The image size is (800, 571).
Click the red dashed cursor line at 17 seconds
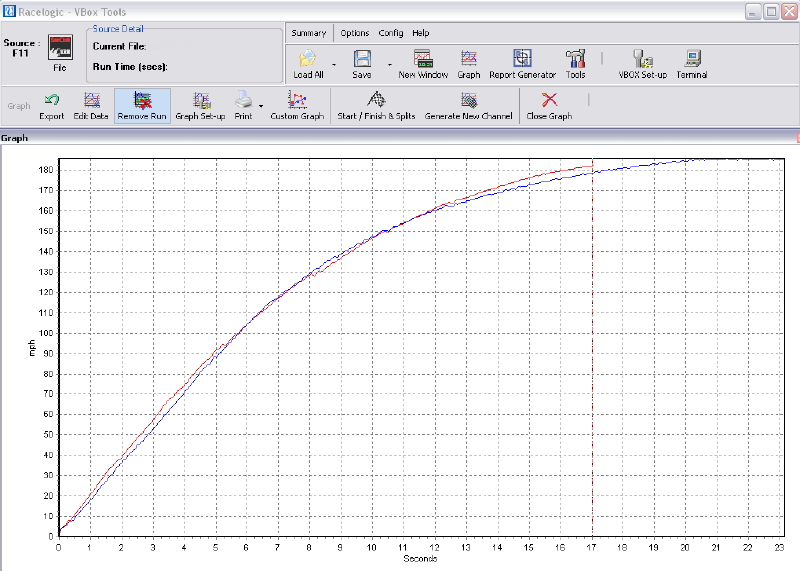tap(593, 350)
